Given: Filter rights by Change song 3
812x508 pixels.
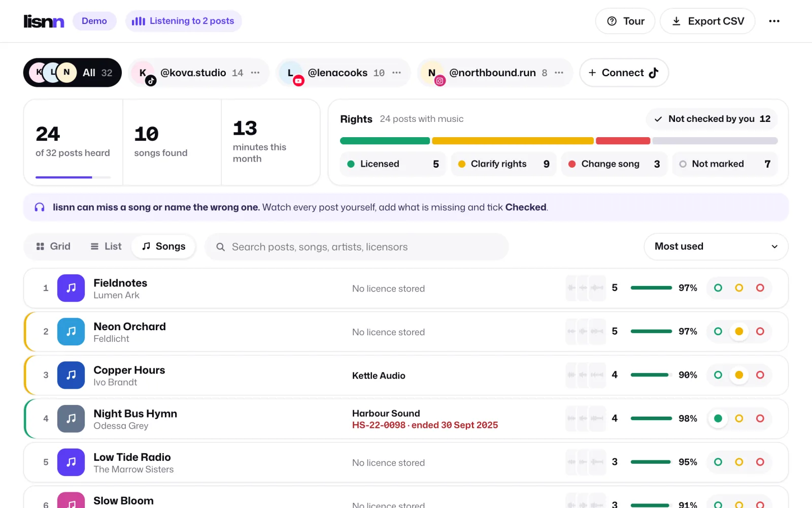Looking at the screenshot, I should pyautogui.click(x=614, y=164).
